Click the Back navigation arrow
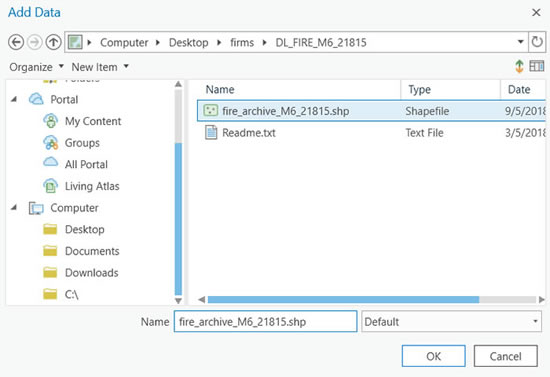550x377 pixels. (x=16, y=42)
